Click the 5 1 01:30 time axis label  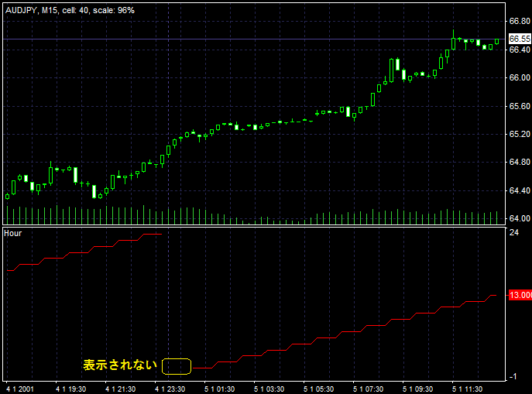point(219,389)
